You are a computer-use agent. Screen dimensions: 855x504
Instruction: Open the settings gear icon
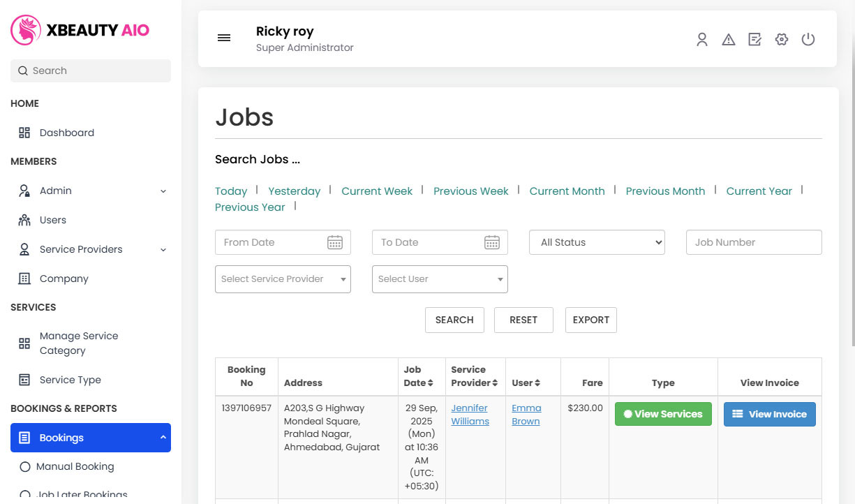click(782, 39)
